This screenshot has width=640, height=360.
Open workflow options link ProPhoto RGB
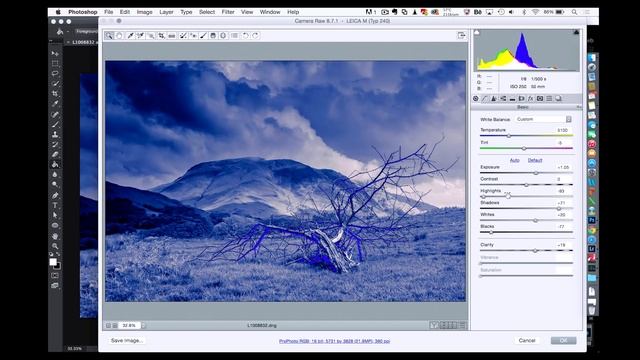click(334, 341)
